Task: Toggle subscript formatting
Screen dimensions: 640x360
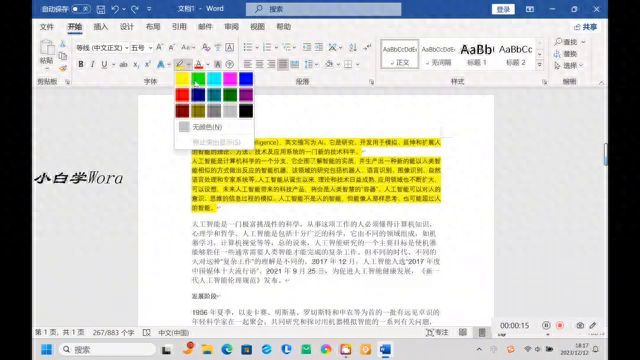Action: click(136, 64)
